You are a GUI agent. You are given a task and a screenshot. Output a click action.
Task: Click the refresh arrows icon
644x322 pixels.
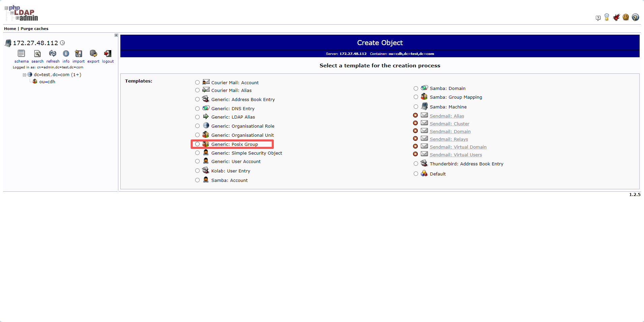[53, 54]
